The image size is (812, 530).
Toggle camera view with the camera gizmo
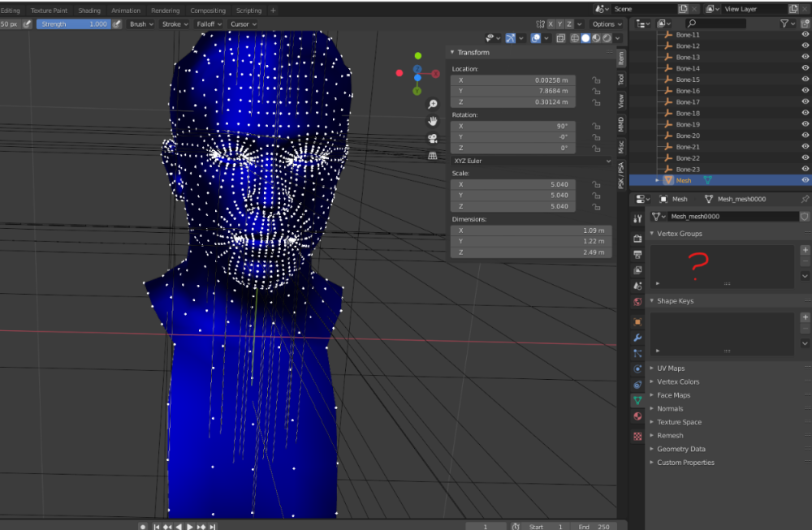coord(433,138)
